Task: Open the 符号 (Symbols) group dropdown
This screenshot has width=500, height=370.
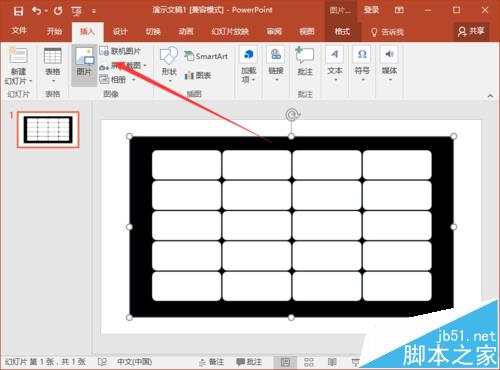Action: 362,64
